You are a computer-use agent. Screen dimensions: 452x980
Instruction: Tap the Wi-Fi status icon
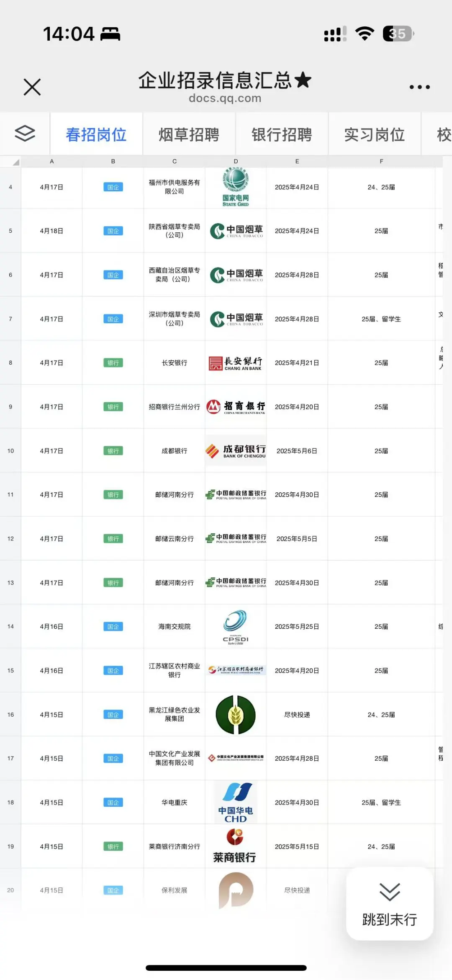365,33
